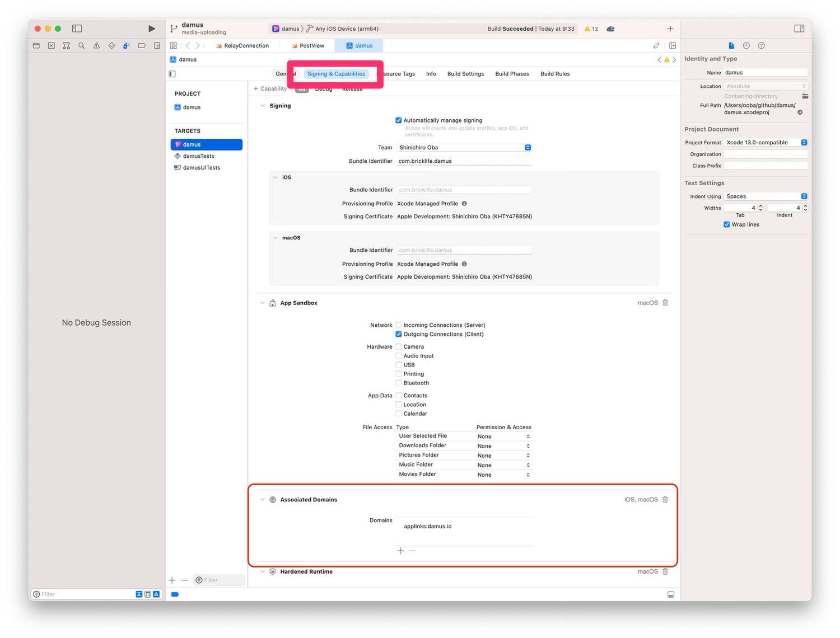Remove the selected associated domain

[413, 551]
